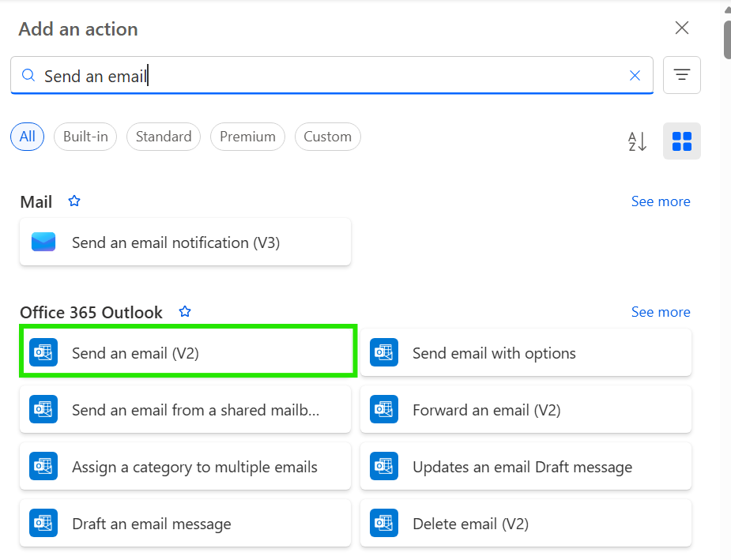Open the filter options button
The width and height of the screenshot is (731, 560).
[681, 75]
